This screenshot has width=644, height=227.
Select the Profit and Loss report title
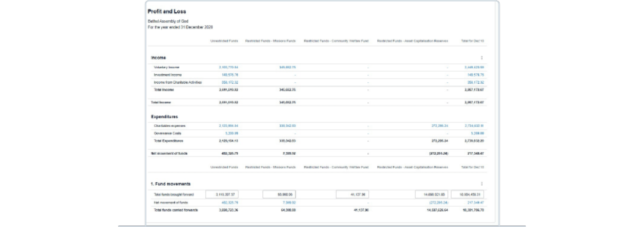point(167,11)
